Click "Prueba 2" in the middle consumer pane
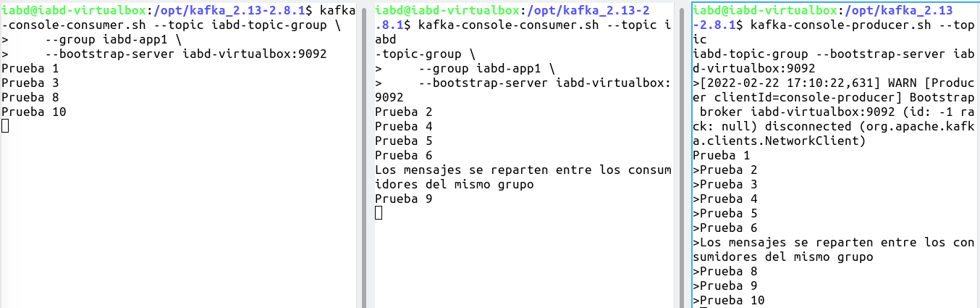 pyautogui.click(x=403, y=112)
